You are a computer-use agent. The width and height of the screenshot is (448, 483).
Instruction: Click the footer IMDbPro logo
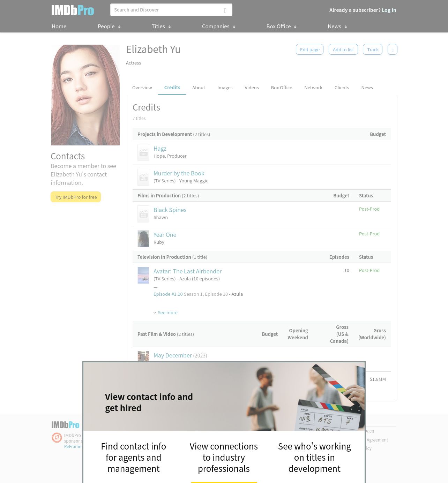coord(66,425)
